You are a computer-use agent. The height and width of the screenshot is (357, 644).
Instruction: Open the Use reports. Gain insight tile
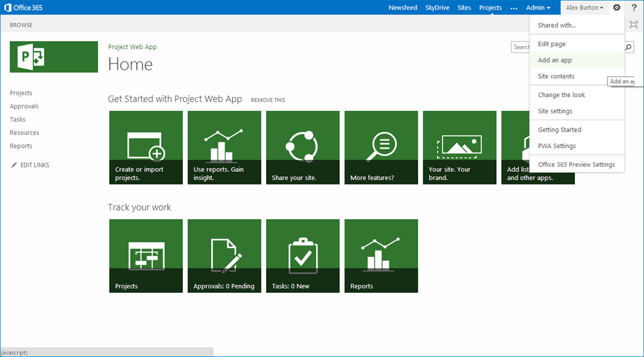click(x=225, y=148)
